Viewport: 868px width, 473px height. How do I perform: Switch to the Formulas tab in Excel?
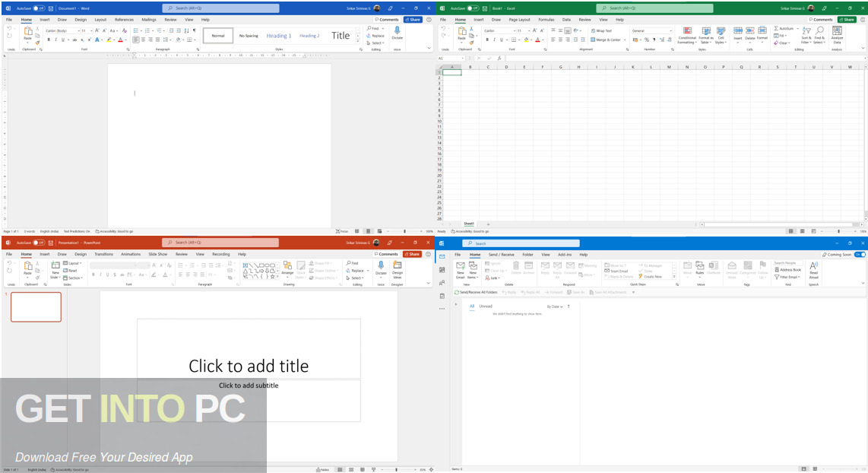pos(546,19)
